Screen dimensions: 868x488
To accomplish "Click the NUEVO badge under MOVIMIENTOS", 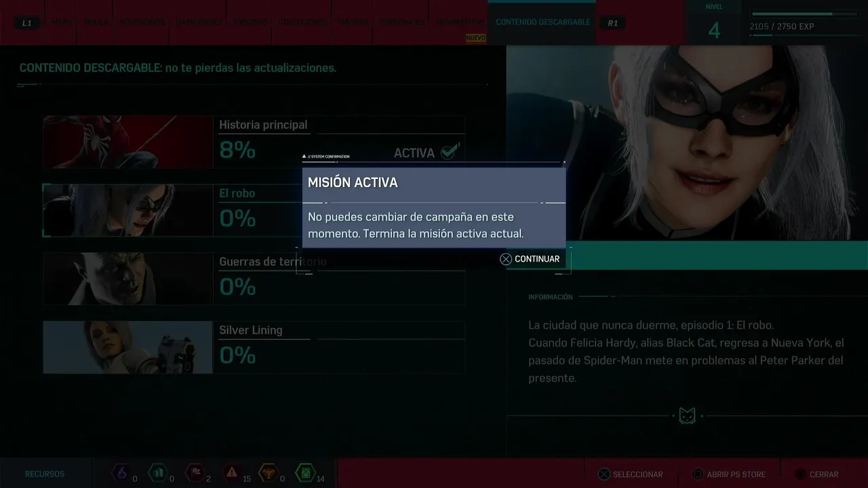I will [x=475, y=39].
